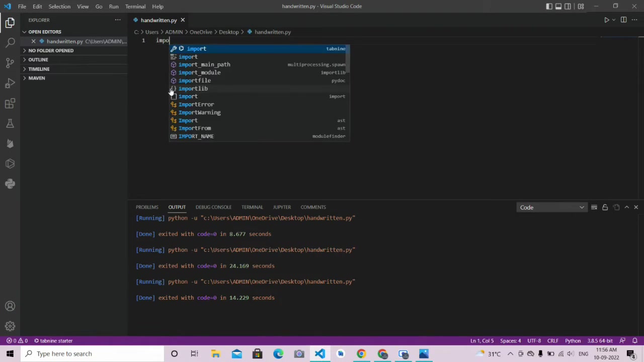Click the tabnine starter status item
The height and width of the screenshot is (362, 644).
pos(53,341)
